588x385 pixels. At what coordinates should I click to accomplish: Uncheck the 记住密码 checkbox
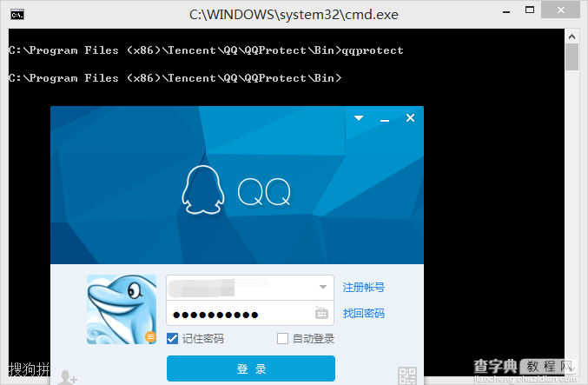173,338
